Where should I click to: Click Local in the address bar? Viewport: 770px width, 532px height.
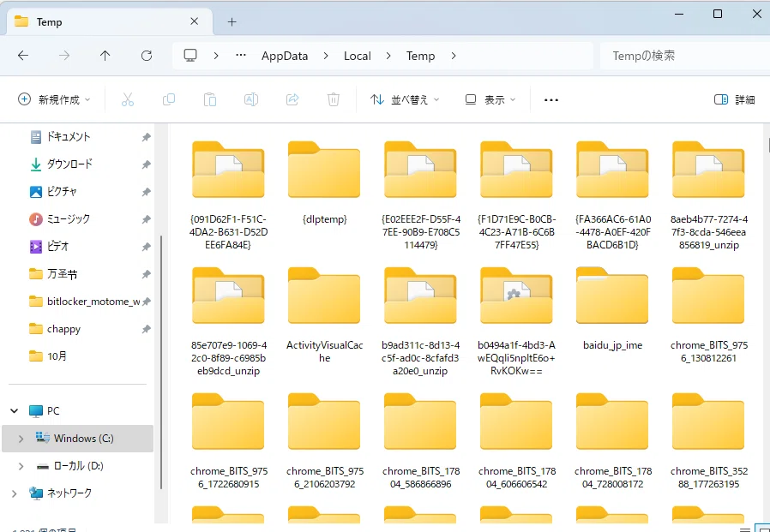coord(357,56)
